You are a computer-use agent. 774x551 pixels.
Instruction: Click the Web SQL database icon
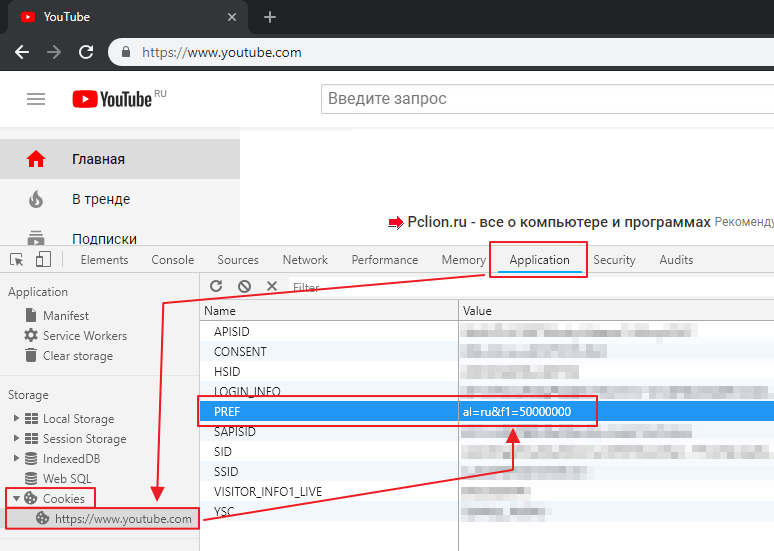pos(31,478)
